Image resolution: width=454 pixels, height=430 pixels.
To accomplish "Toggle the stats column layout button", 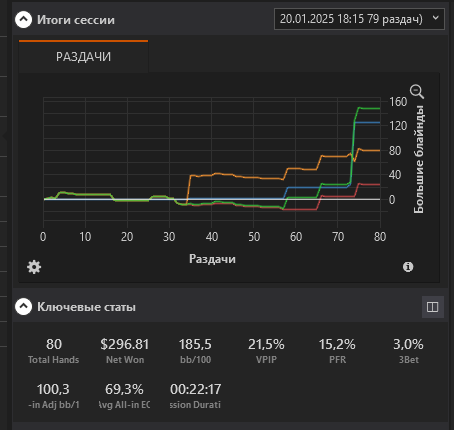I will click(433, 307).
